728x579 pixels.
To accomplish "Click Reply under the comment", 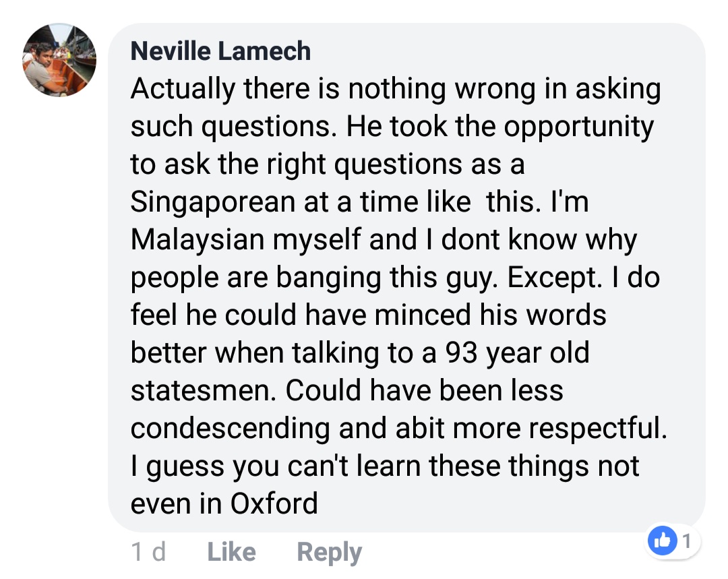I will (x=329, y=553).
